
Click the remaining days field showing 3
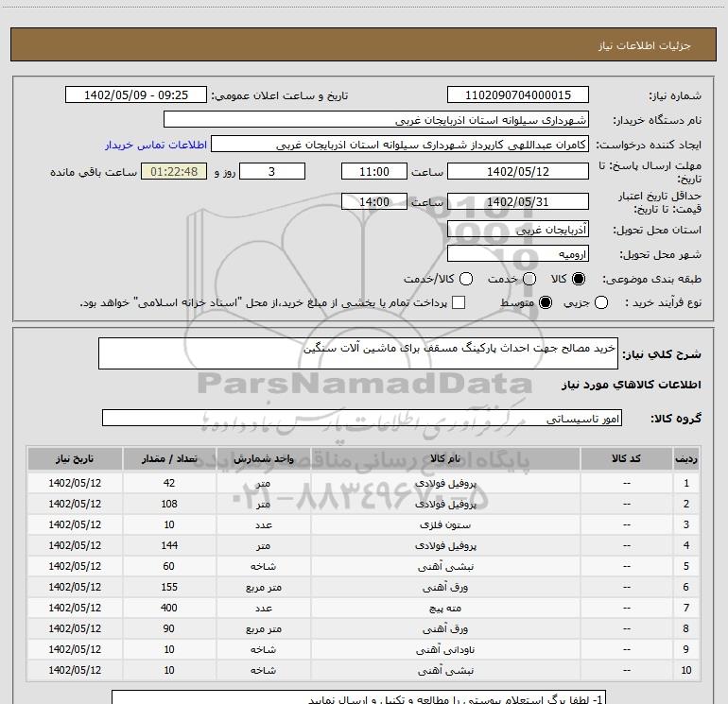click(272, 171)
